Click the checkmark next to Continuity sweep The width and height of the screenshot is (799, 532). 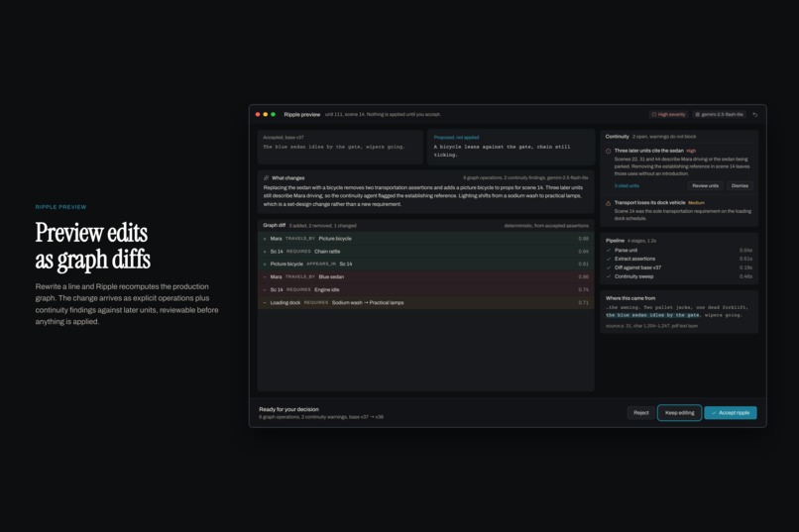coord(609,276)
